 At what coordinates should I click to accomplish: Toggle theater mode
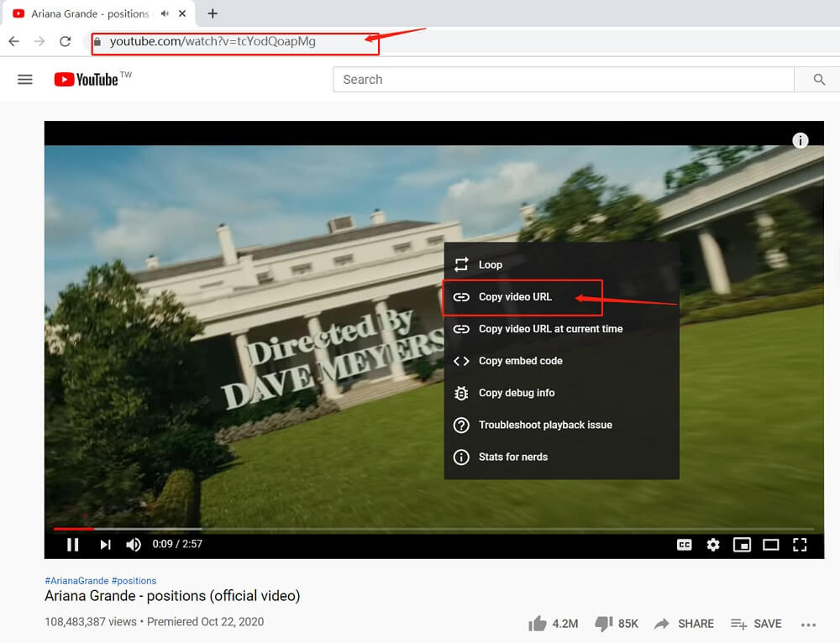tap(771, 545)
